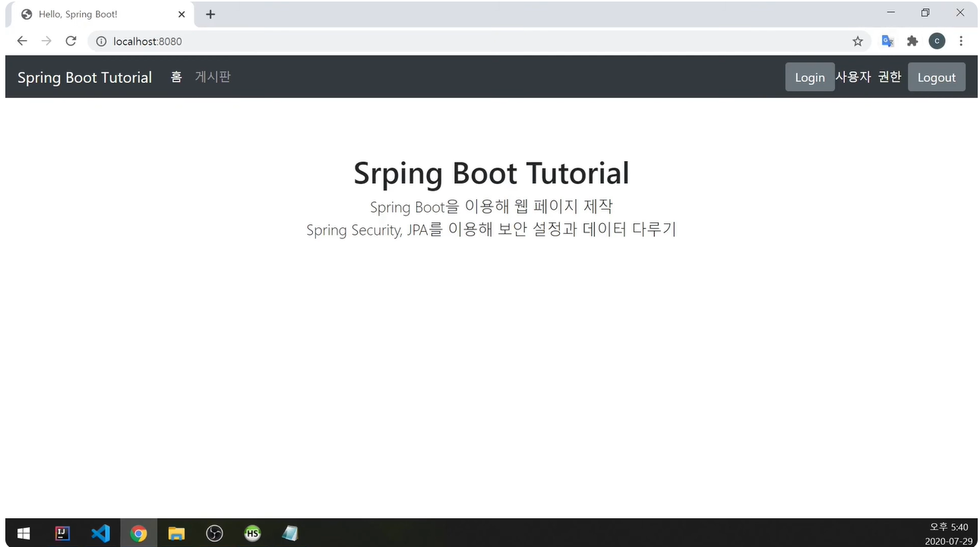This screenshot has width=980, height=547.
Task: Click the Srping Boot Tutorial heading
Action: coord(491,173)
